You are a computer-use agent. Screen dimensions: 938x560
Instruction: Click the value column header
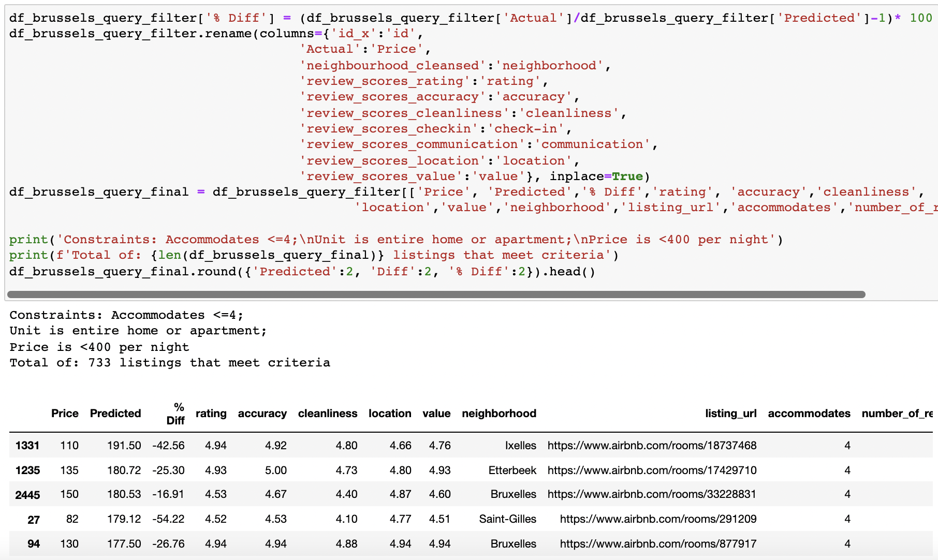[x=436, y=414]
